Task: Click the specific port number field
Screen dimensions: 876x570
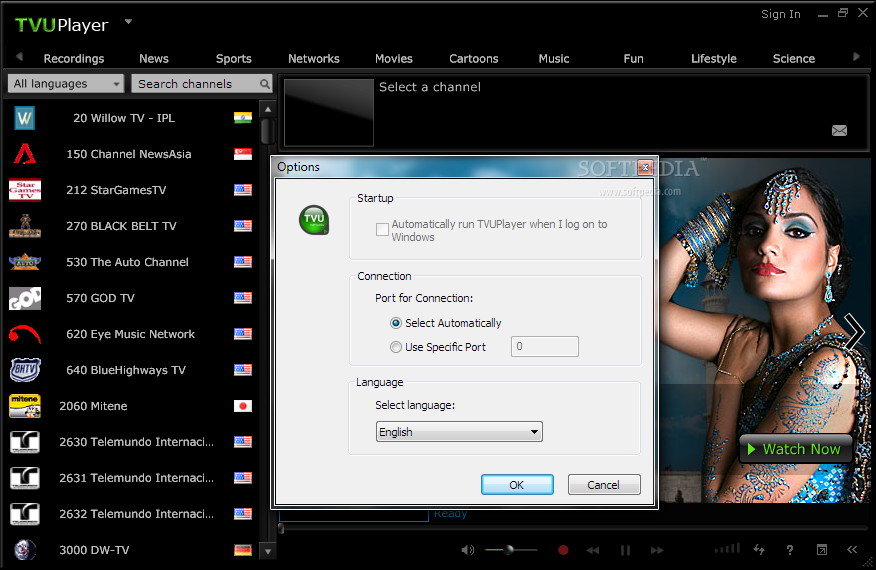Action: coord(545,346)
